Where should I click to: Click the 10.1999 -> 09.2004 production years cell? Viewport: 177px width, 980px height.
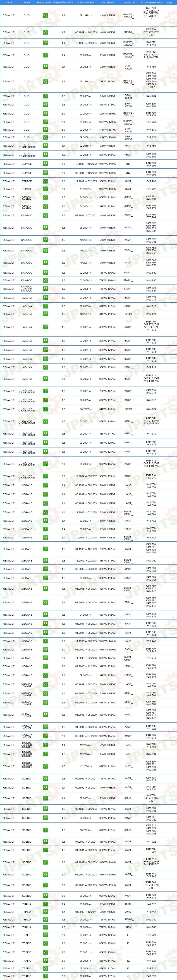coord(86,43)
